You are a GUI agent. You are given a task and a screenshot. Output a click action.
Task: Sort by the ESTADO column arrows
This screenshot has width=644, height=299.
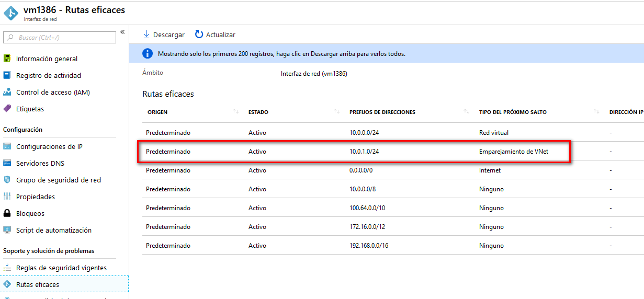coord(336,112)
